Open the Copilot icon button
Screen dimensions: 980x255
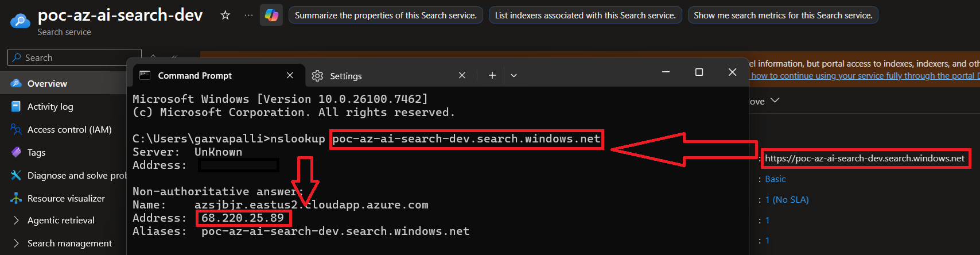click(x=271, y=15)
